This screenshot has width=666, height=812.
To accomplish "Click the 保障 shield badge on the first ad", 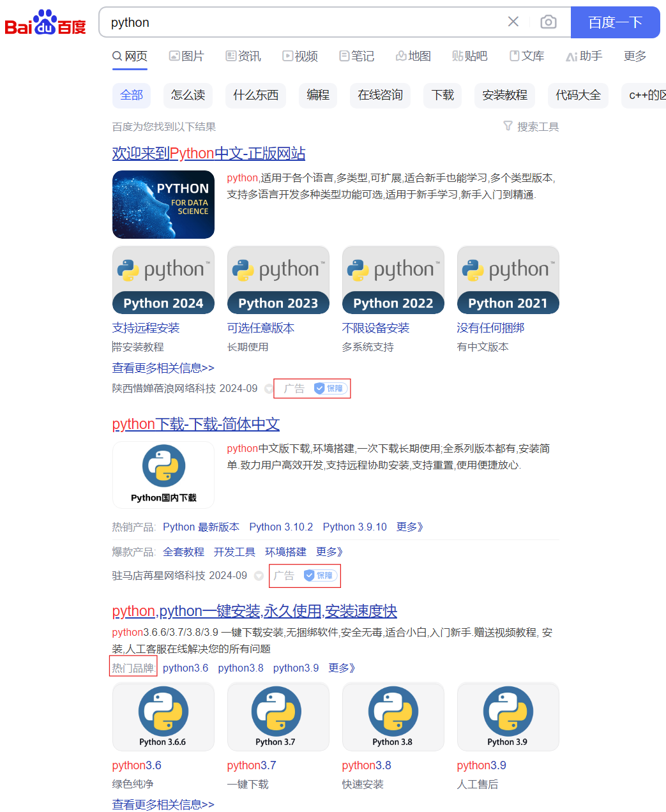I will 329,388.
